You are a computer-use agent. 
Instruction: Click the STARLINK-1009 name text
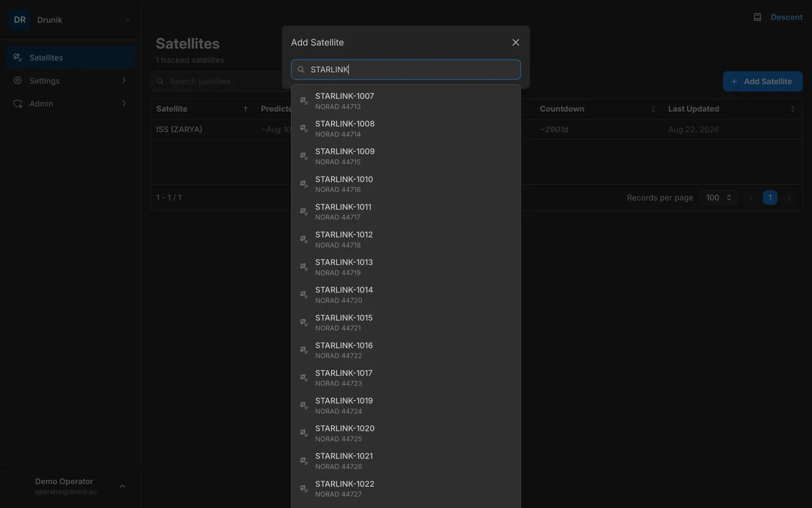coord(345,151)
